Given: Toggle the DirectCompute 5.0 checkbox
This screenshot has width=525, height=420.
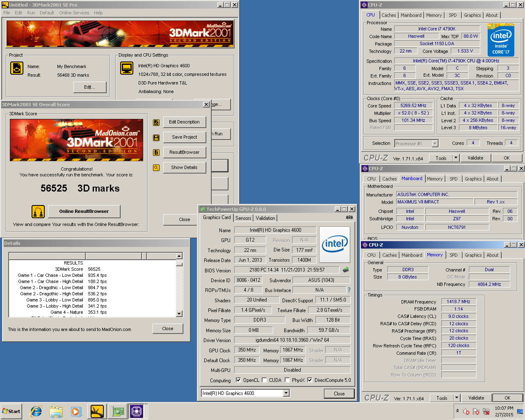Looking at the screenshot, I should pos(310,380).
